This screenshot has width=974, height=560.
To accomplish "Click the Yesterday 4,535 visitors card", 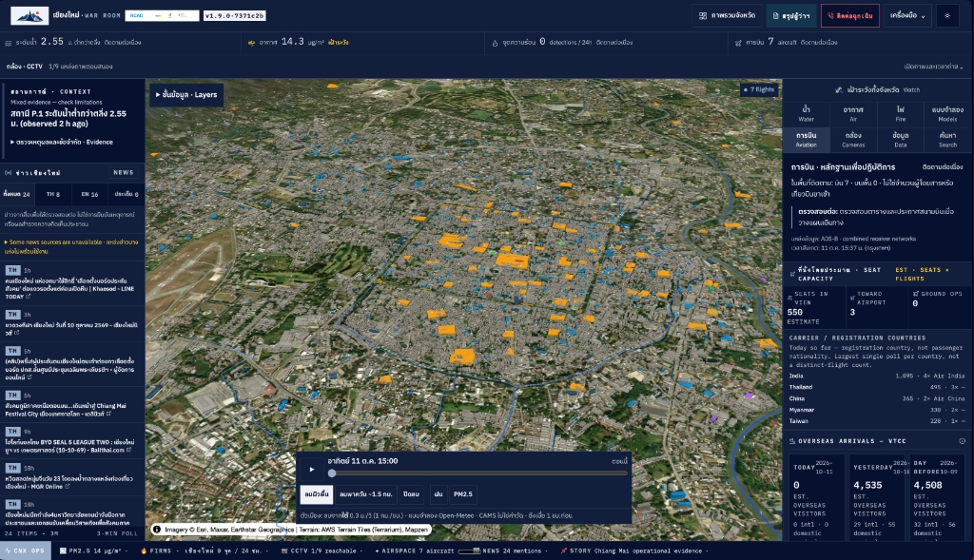I will (x=877, y=497).
